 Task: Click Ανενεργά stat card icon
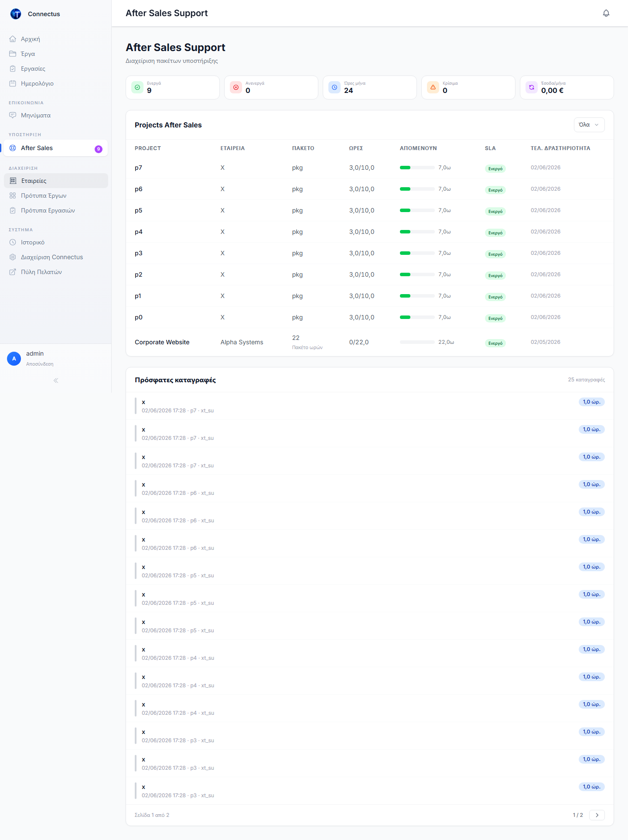[x=236, y=87]
